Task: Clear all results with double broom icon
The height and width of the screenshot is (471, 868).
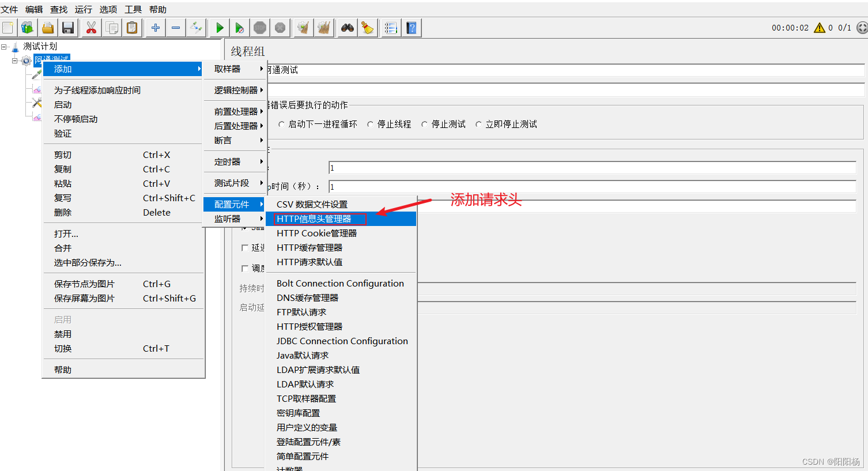Action: 324,28
